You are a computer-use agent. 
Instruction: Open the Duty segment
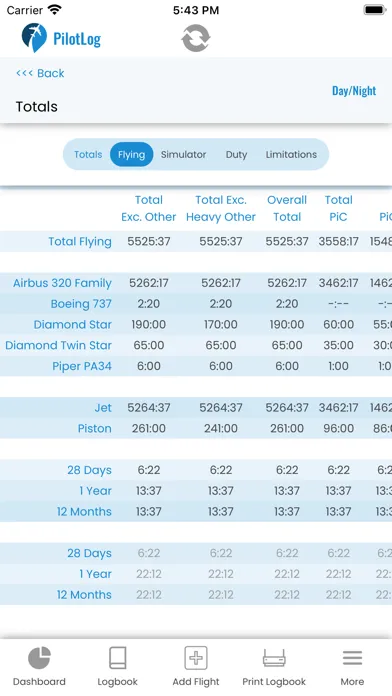pos(236,154)
